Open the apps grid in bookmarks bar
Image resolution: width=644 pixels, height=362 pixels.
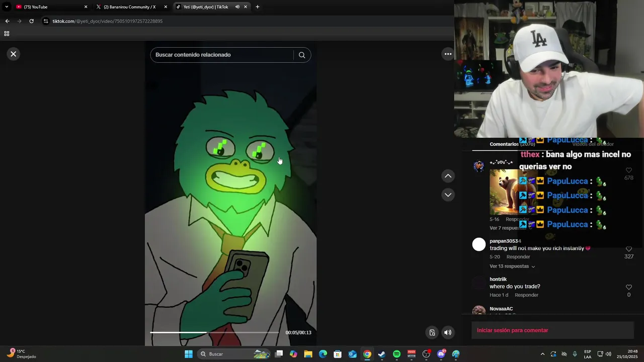point(7,34)
